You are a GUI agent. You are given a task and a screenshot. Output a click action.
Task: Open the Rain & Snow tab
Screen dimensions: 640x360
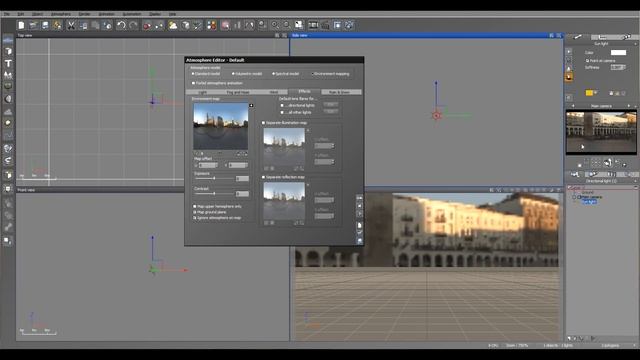341,92
